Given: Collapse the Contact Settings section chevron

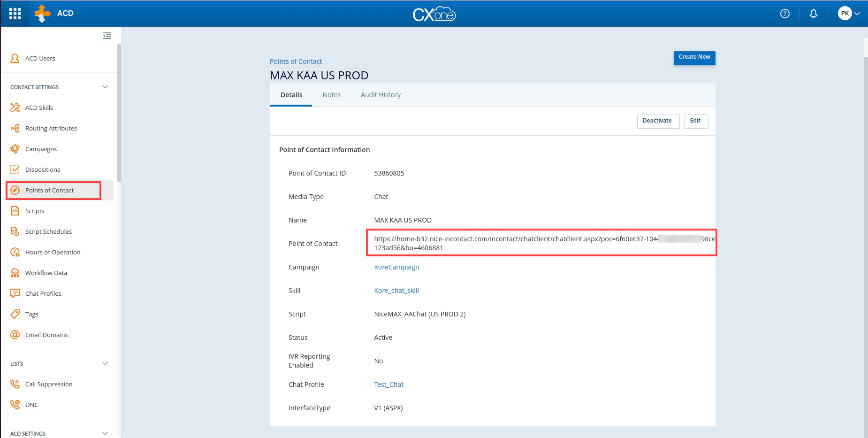Looking at the screenshot, I should 105,87.
